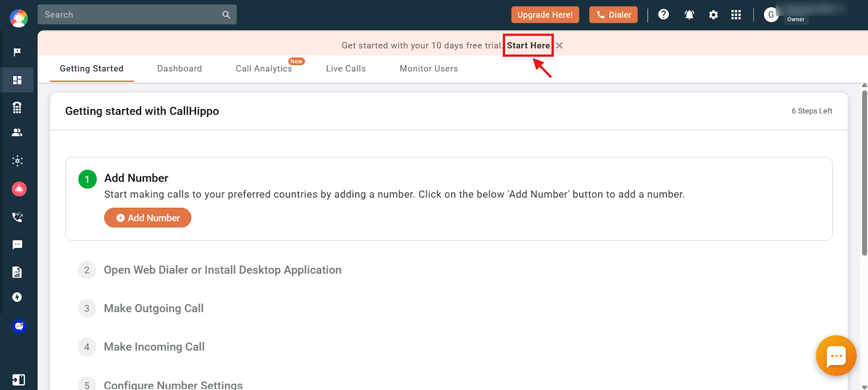The width and height of the screenshot is (868, 390).
Task: Open the users sidebar icon
Action: [x=17, y=132]
